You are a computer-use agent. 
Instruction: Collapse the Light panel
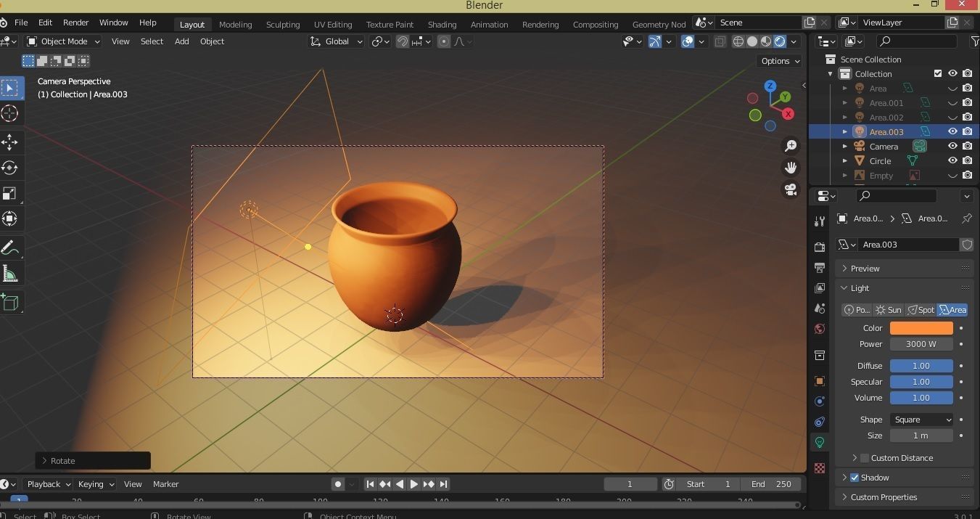(904, 288)
